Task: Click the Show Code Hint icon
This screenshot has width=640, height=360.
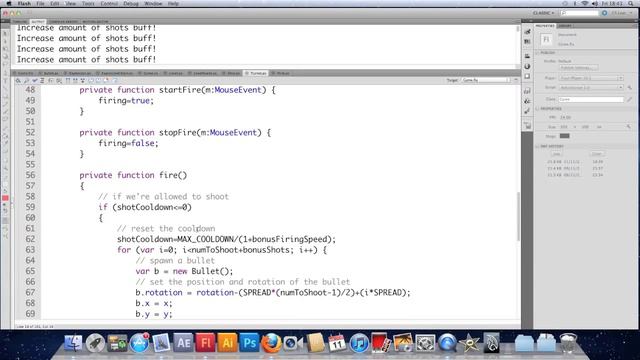Action: click(x=51, y=81)
